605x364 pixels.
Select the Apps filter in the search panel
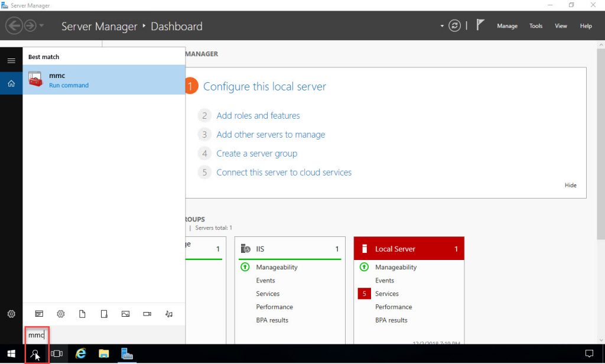[39, 314]
